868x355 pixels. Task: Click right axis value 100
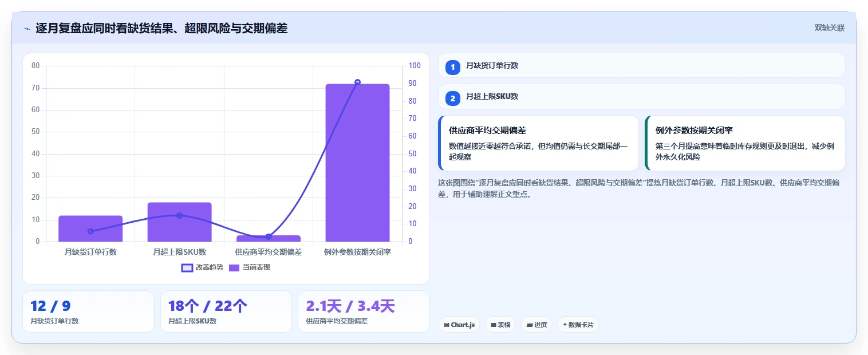tap(414, 66)
